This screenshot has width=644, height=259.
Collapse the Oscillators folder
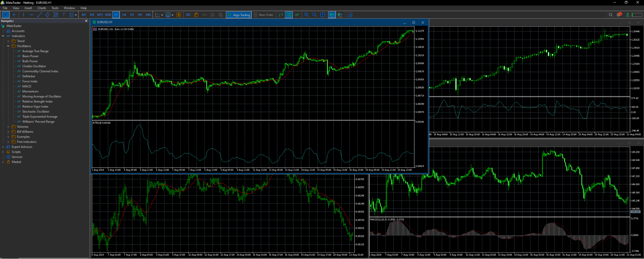8,46
